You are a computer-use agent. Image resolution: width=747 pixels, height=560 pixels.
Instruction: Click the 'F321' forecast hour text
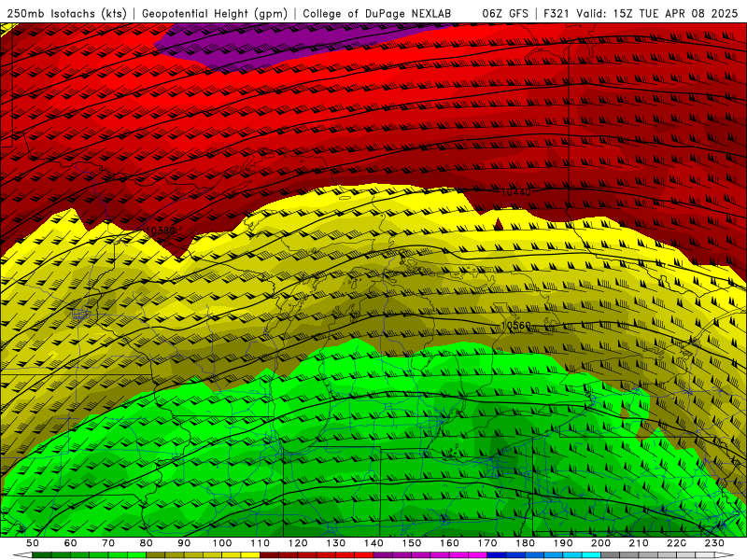(557, 13)
